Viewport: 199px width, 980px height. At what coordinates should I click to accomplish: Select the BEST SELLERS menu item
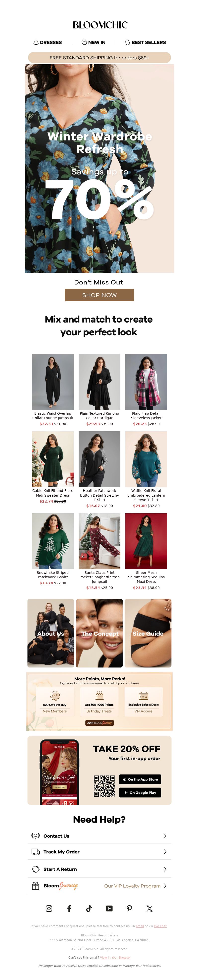click(146, 42)
